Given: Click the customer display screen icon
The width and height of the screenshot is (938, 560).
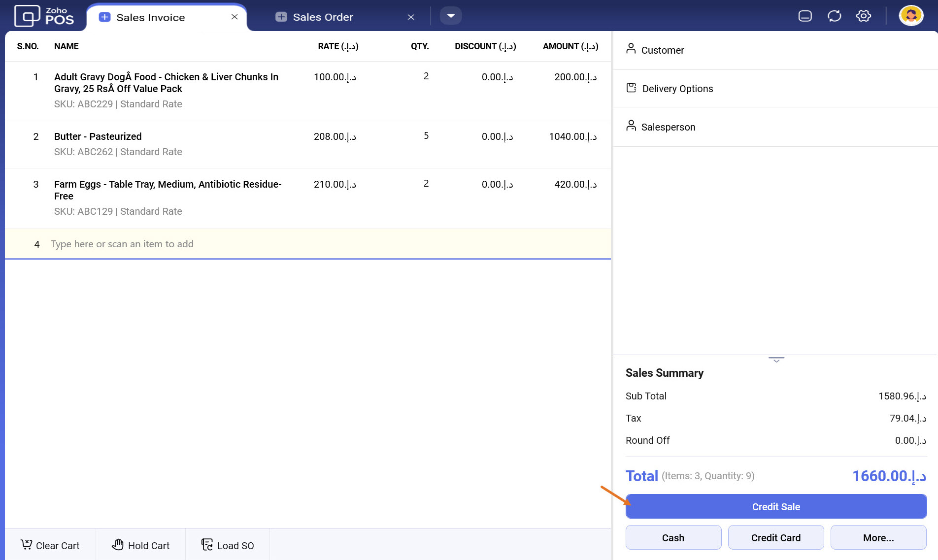Looking at the screenshot, I should tap(804, 16).
